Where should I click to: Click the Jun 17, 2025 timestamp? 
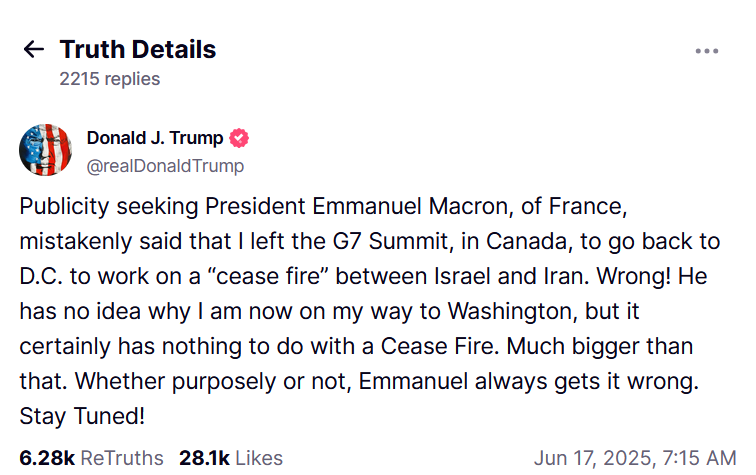(x=593, y=458)
